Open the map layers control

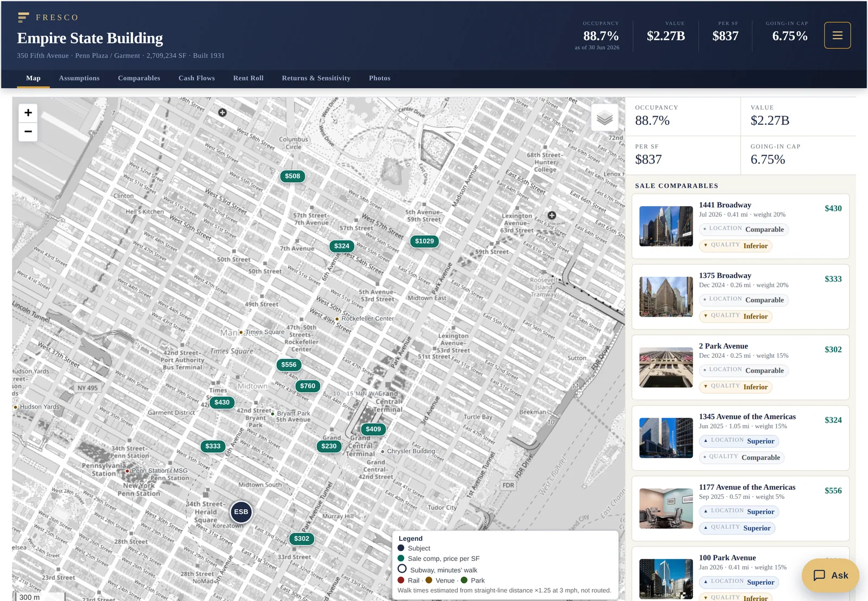coord(604,117)
